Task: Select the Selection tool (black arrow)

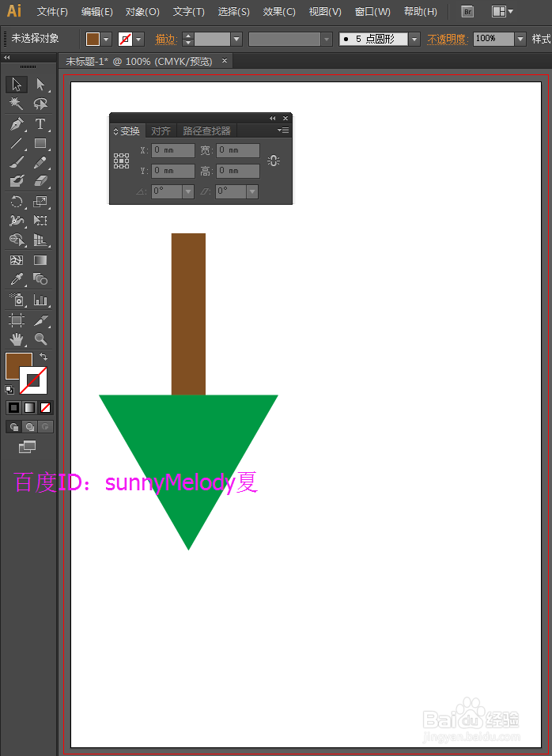Action: 17,85
